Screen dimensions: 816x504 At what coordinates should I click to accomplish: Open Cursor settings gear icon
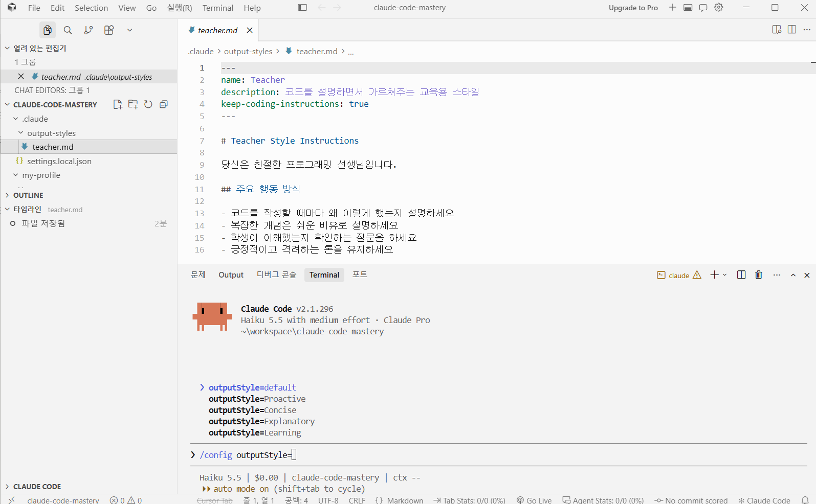click(719, 8)
